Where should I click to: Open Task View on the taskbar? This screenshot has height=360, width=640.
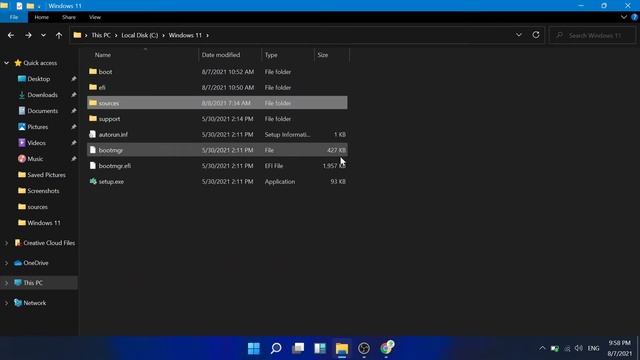click(x=298, y=348)
